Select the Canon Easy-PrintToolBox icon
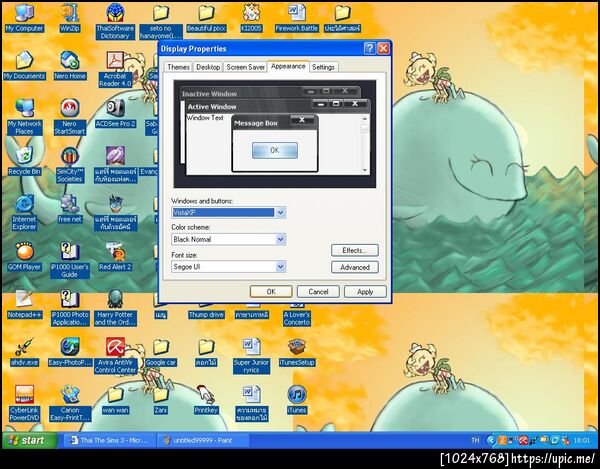The width and height of the screenshot is (600, 469). click(x=70, y=404)
